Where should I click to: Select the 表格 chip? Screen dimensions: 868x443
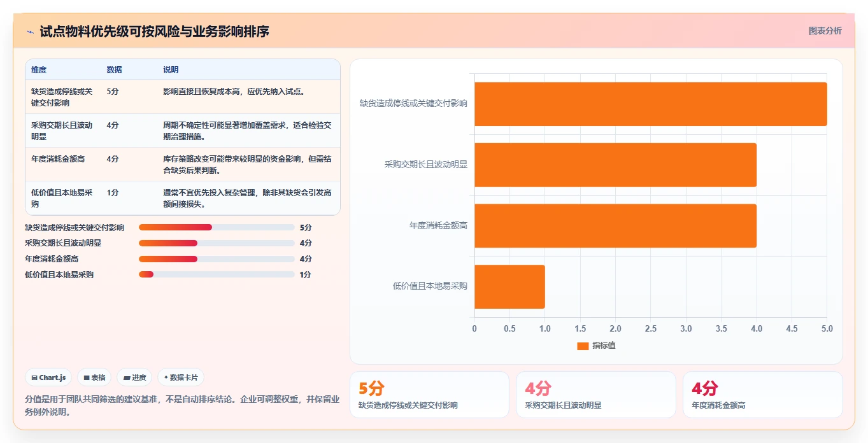pyautogui.click(x=94, y=377)
